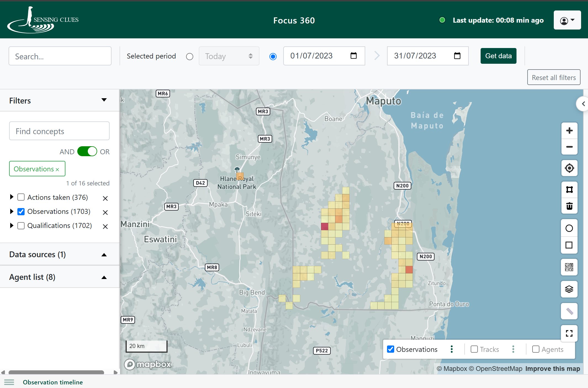This screenshot has width=588, height=388.
Task: Open the map layers control
Action: 569,289
